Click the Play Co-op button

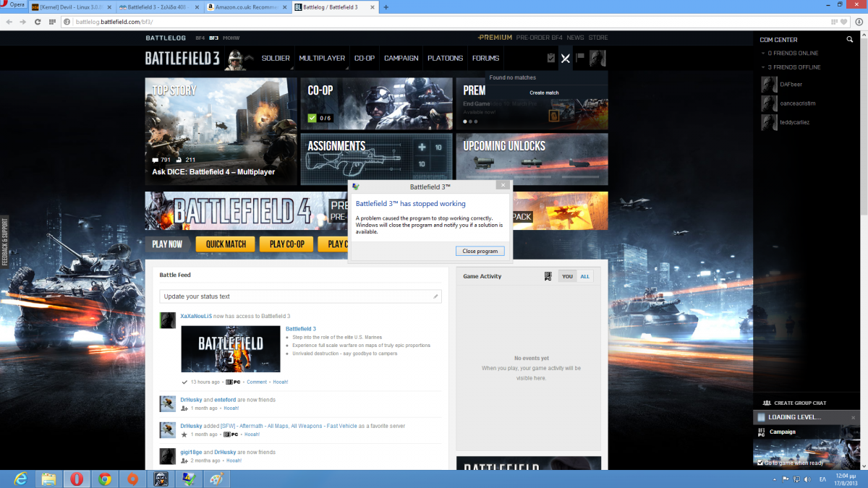point(287,244)
